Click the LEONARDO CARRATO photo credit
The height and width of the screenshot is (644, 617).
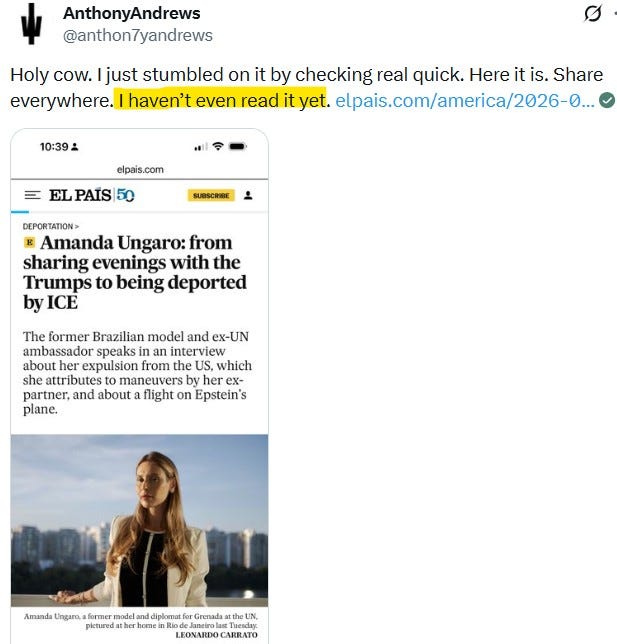coord(216,635)
